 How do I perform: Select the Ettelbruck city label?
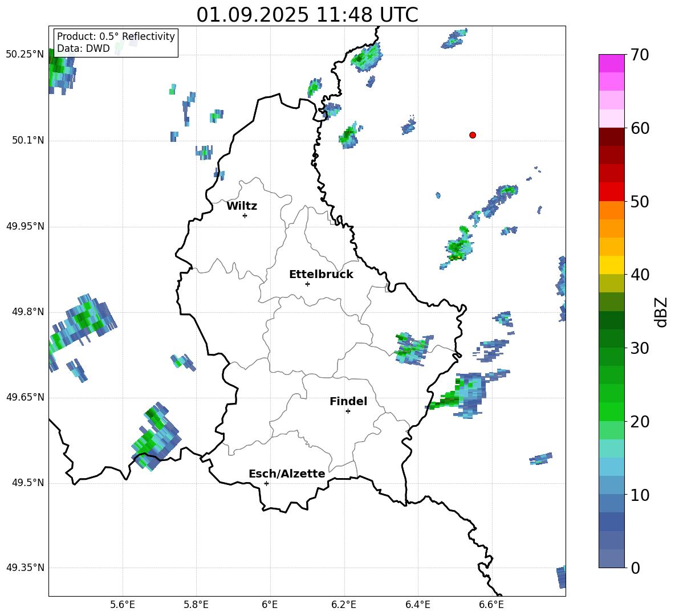pyautogui.click(x=321, y=275)
